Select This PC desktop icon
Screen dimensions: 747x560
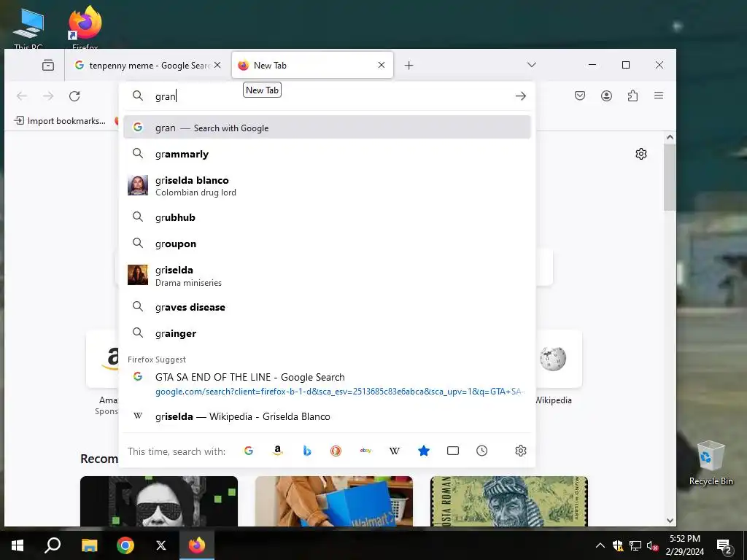click(x=28, y=28)
